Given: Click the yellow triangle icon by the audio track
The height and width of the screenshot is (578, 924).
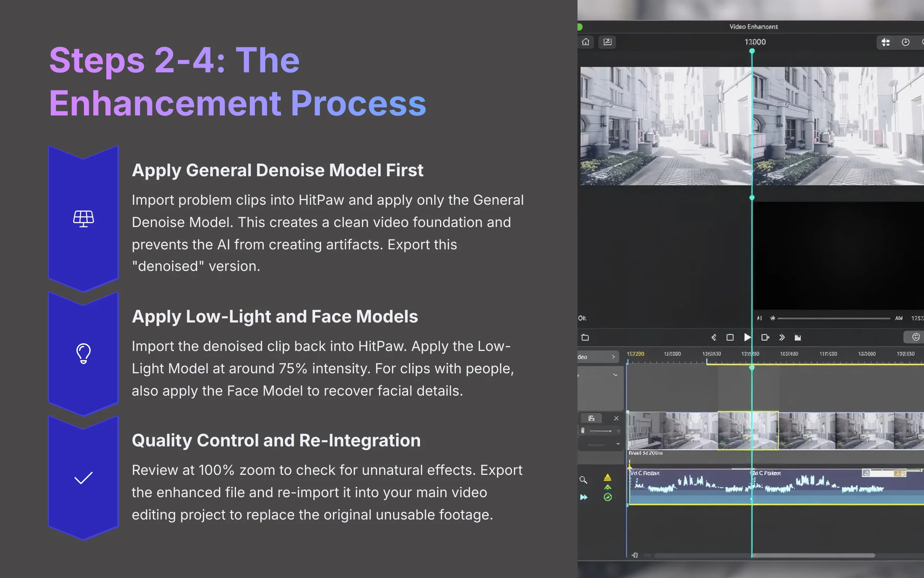Looking at the screenshot, I should [608, 478].
